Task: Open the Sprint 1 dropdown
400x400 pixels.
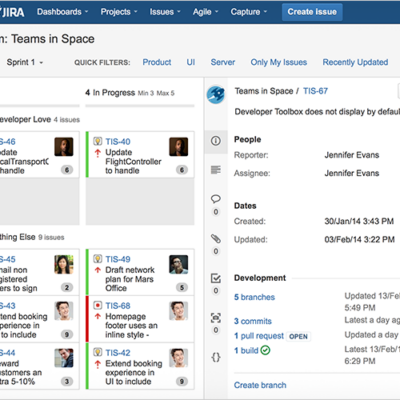Action: tap(25, 62)
